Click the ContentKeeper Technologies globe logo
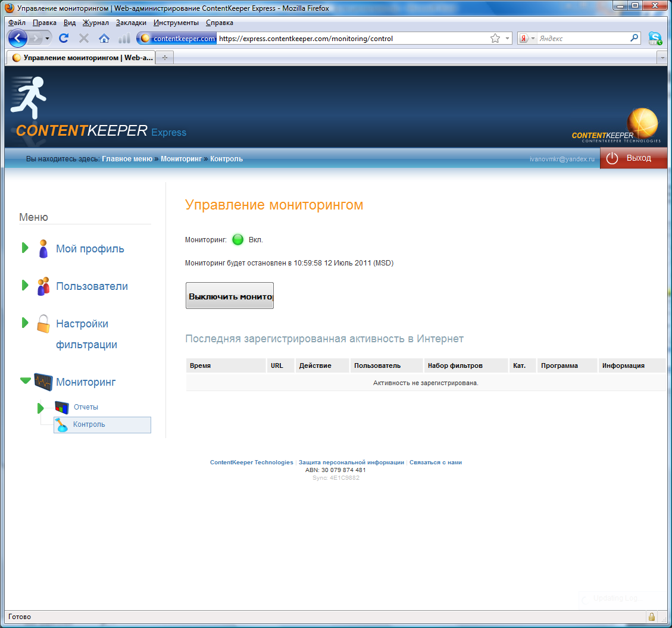 point(617,126)
